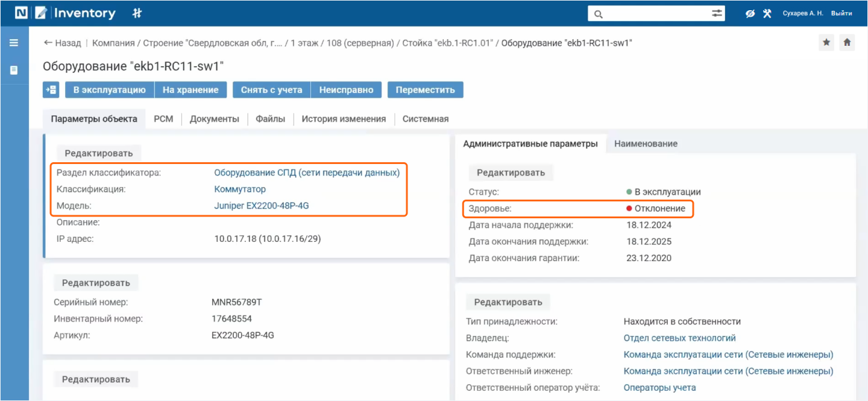Go to the home page icon
This screenshot has width=868, height=401.
pos(847,42)
